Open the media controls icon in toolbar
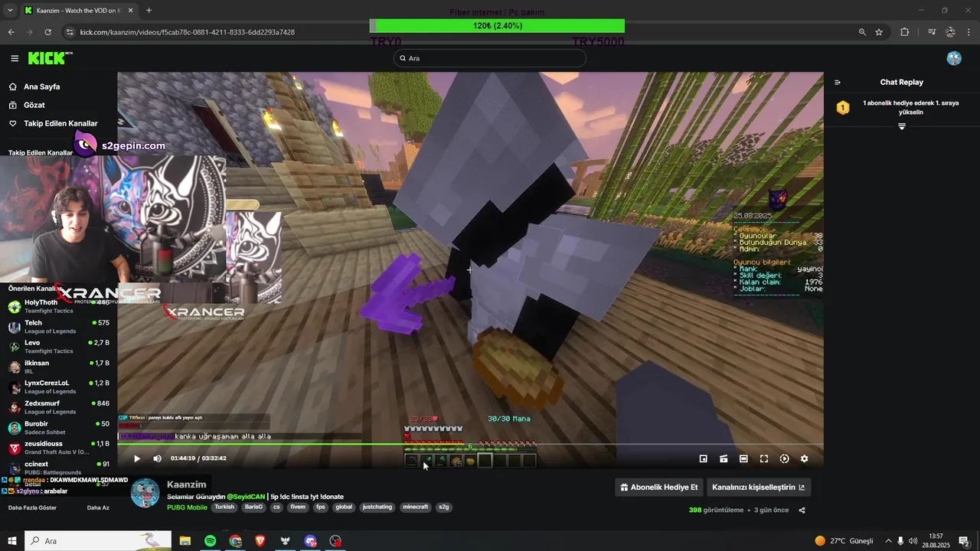 [932, 32]
